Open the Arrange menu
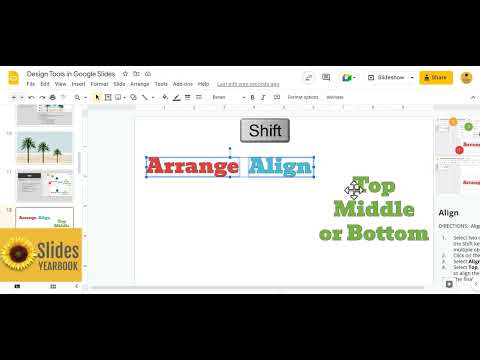Viewport: 480px width, 360px height. click(140, 84)
